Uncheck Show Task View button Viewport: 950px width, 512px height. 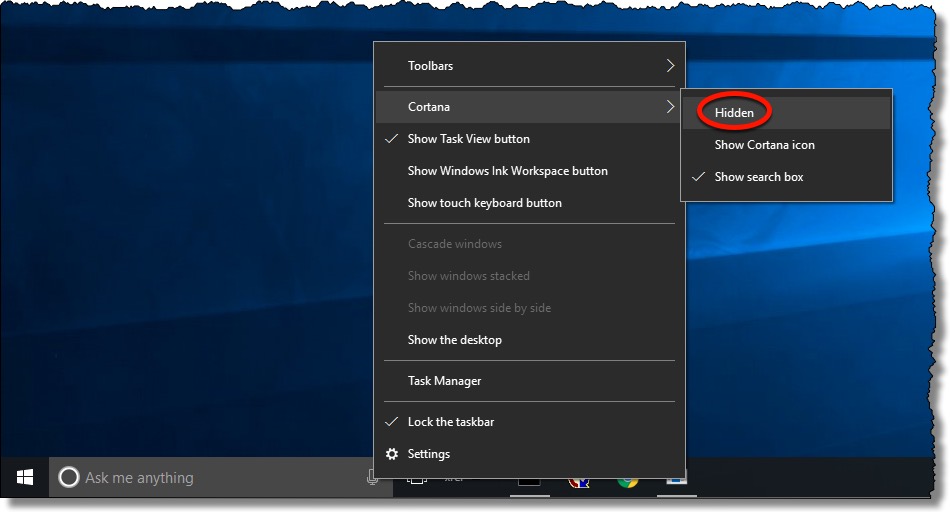click(530, 139)
